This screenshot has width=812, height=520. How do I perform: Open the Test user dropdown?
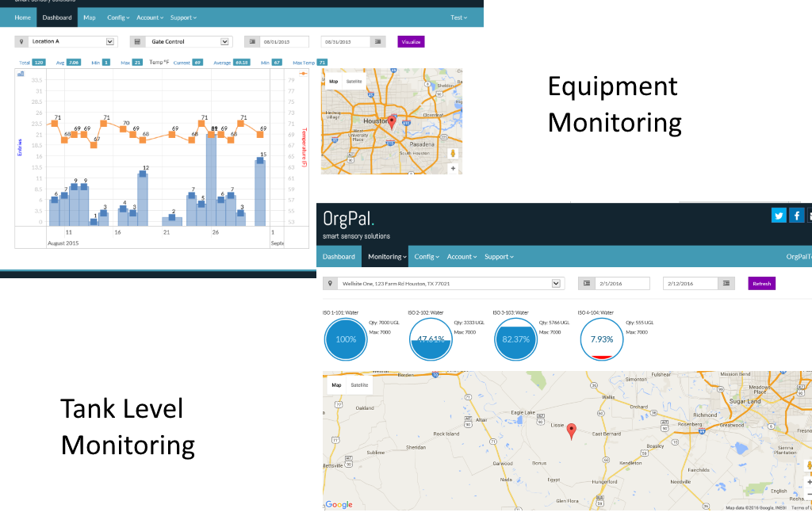458,17
